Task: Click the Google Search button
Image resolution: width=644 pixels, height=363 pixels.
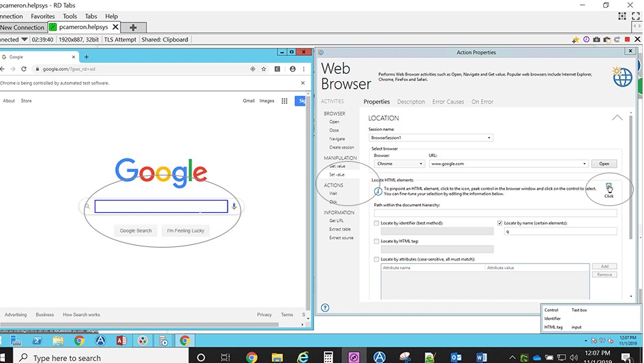Action: pyautogui.click(x=136, y=231)
